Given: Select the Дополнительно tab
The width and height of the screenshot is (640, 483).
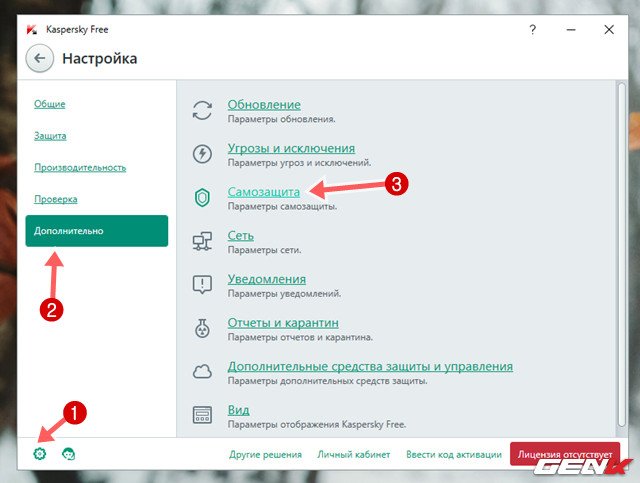Looking at the screenshot, I should 97,231.
